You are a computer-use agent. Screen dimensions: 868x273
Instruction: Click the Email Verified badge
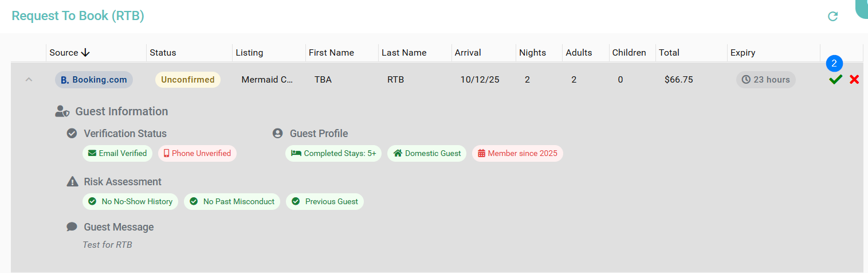(x=117, y=153)
